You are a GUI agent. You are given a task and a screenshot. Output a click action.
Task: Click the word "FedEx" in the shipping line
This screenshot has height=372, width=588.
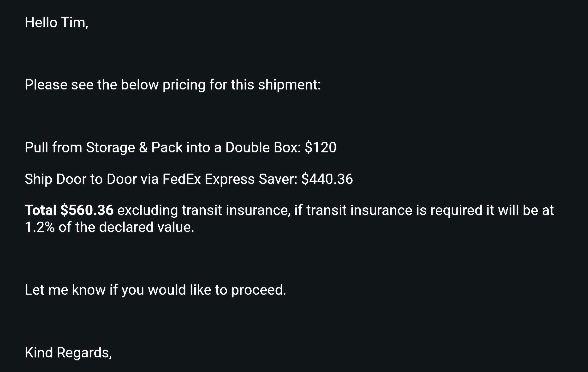click(x=181, y=179)
